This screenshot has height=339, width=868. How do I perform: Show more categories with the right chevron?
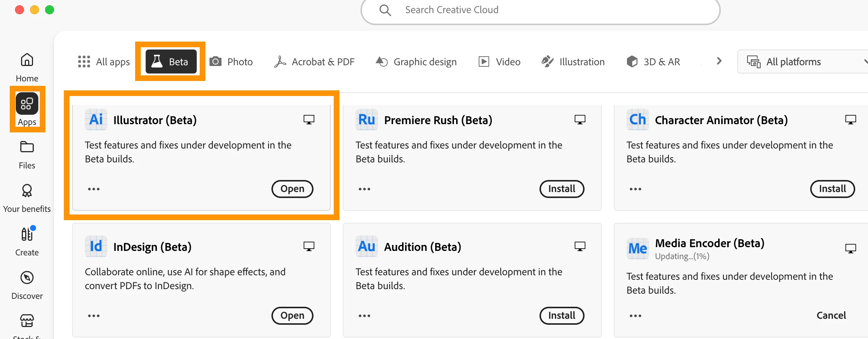719,61
